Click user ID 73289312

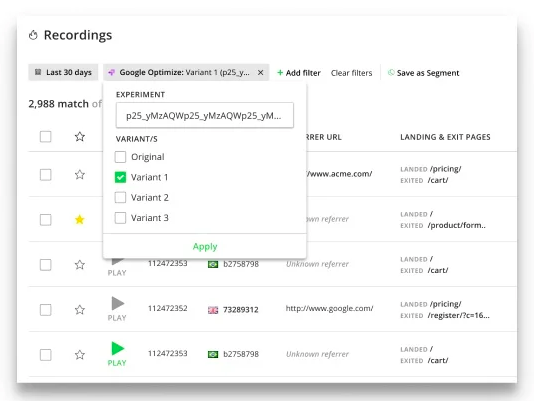click(240, 310)
